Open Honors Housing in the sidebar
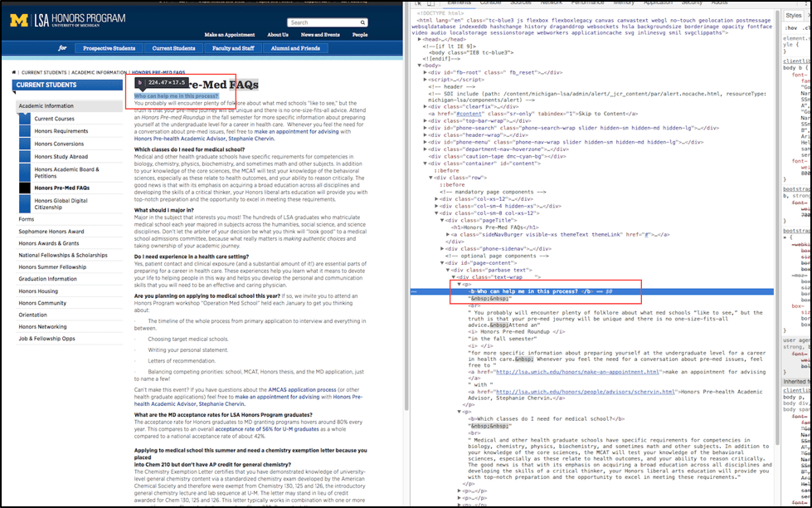 (38, 291)
